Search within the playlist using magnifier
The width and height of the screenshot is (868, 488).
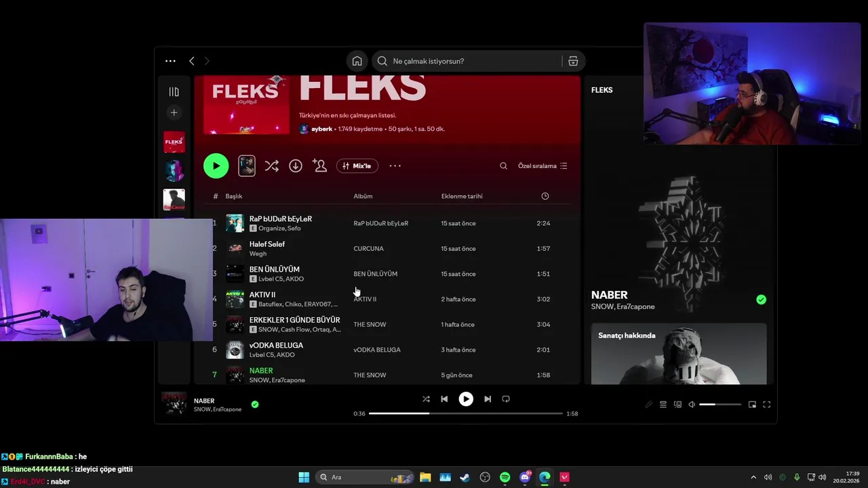pyautogui.click(x=503, y=166)
